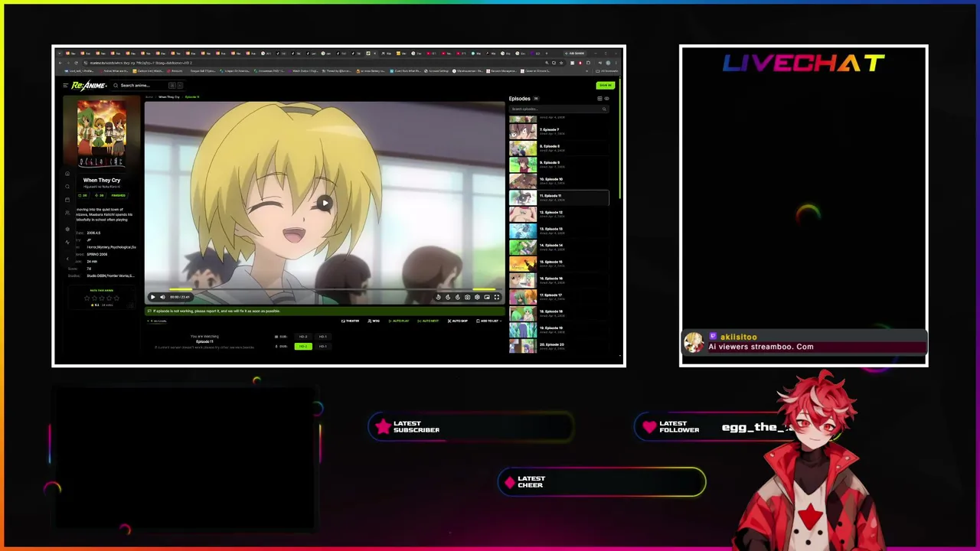The width and height of the screenshot is (980, 551).
Task: Toggle the Auto Next option
Action: coord(429,321)
